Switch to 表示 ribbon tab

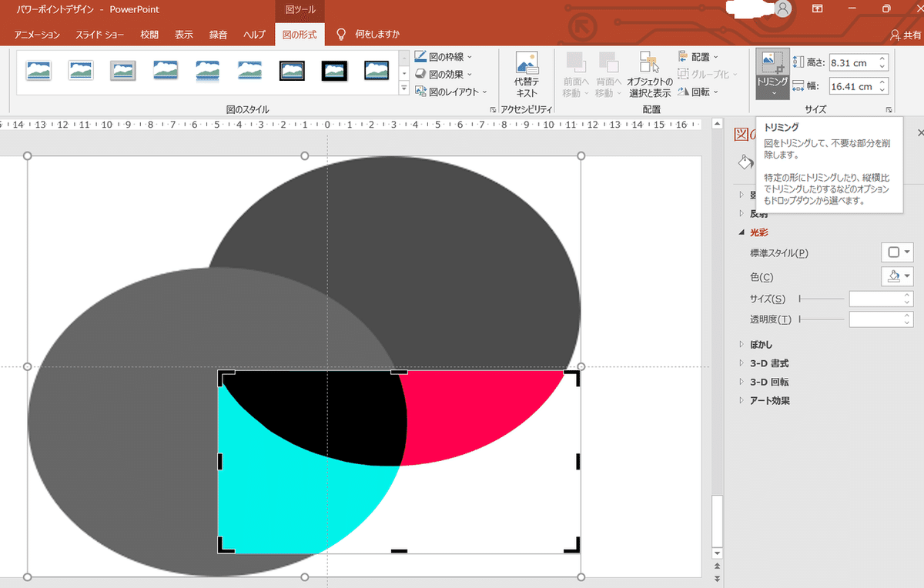click(183, 35)
